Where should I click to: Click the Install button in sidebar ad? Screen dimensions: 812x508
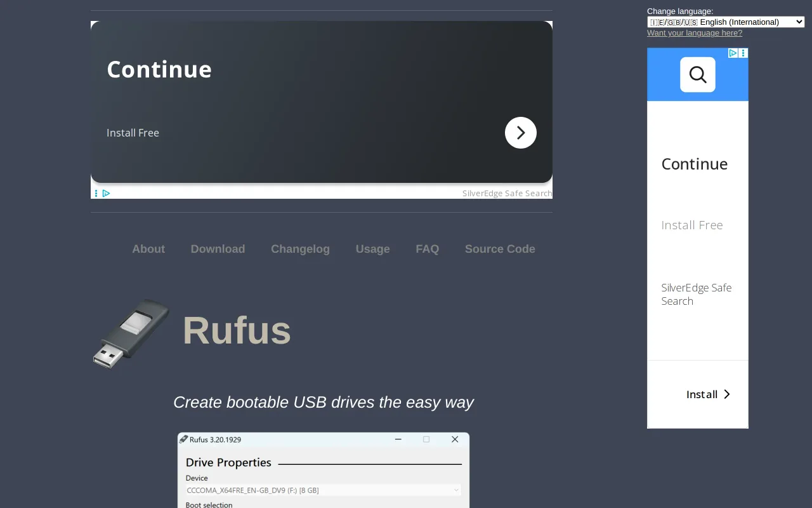click(708, 394)
